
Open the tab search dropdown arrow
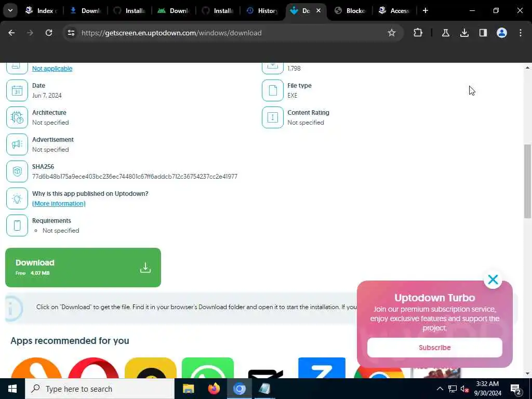[10, 10]
